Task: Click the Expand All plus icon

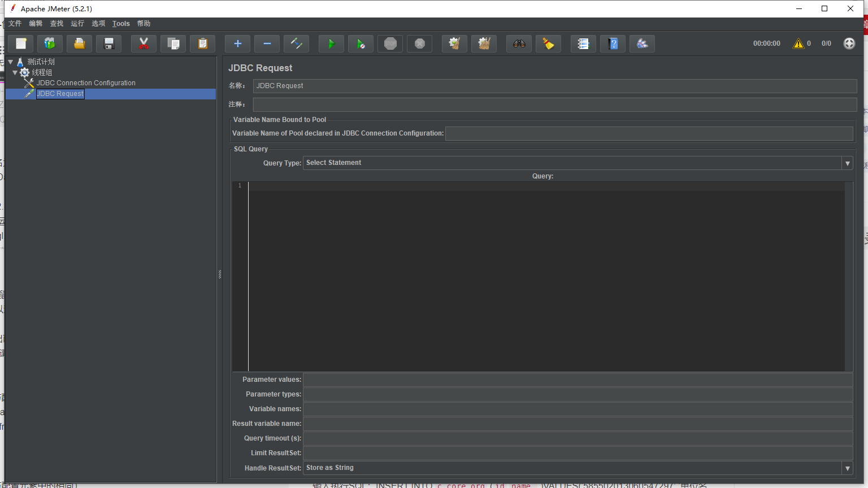Action: click(238, 43)
